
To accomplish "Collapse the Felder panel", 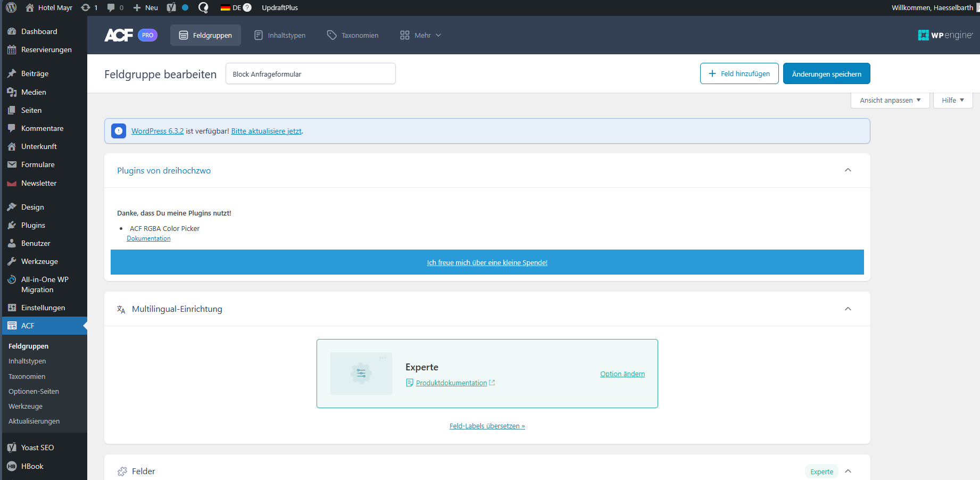I will pyautogui.click(x=848, y=471).
